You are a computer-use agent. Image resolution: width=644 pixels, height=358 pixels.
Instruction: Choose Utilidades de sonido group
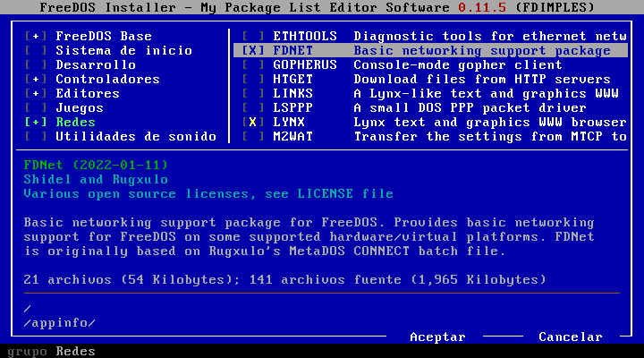tap(135, 137)
